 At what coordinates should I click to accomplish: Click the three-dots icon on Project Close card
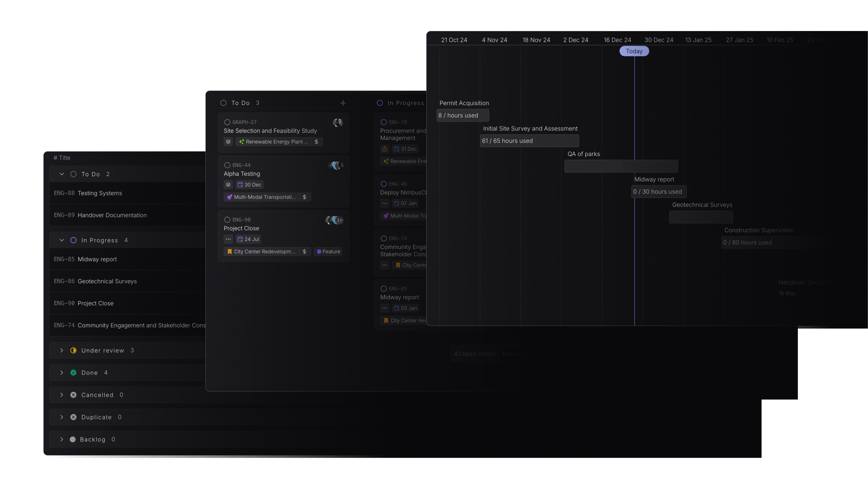(228, 240)
